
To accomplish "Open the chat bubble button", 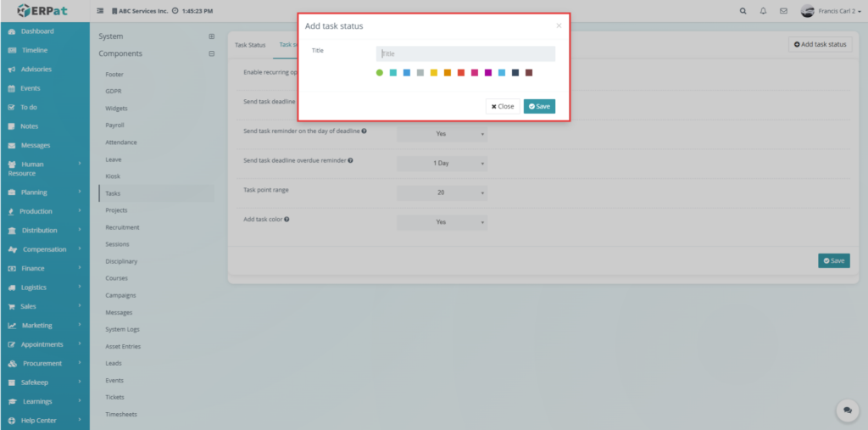I will [x=847, y=410].
